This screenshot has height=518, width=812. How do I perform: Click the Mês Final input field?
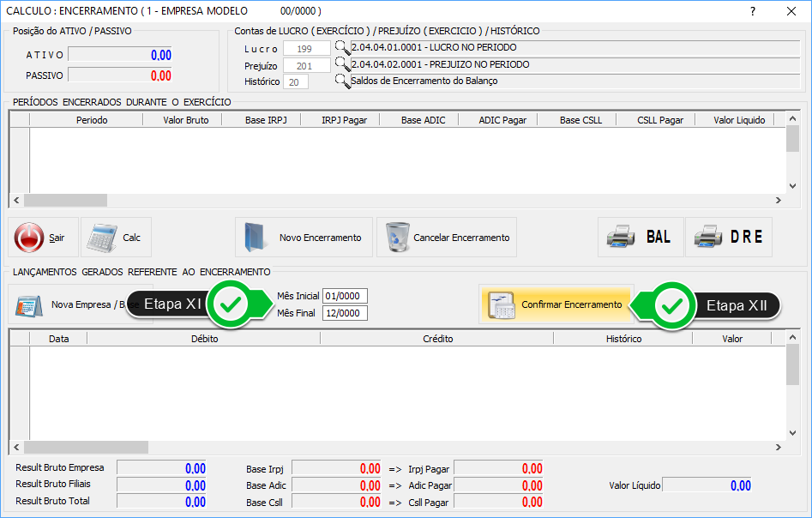[345, 313]
